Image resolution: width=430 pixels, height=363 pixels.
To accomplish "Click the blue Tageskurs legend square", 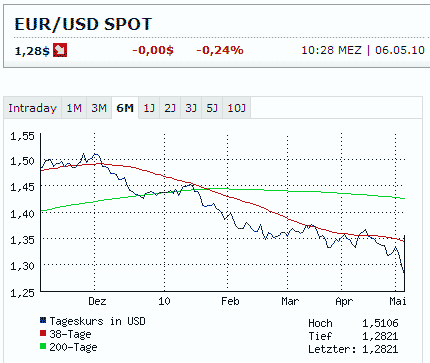I will pos(43,320).
